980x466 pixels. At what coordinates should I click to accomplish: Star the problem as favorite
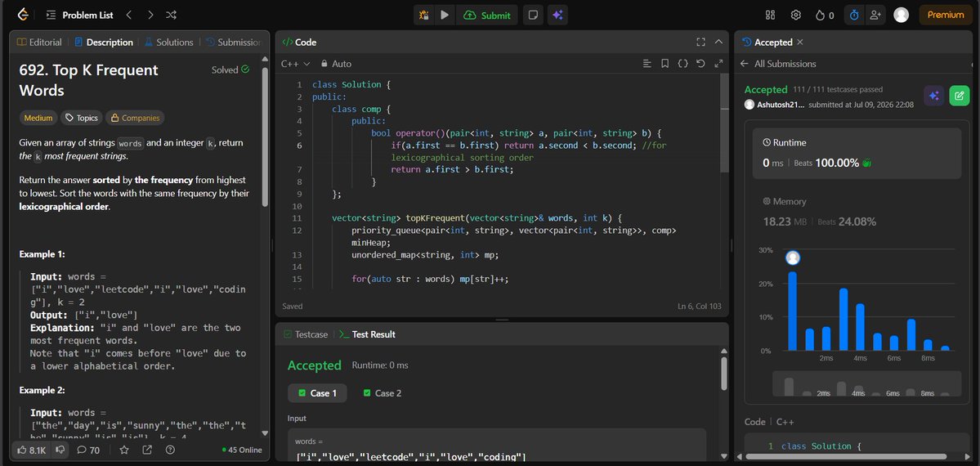coord(123,450)
